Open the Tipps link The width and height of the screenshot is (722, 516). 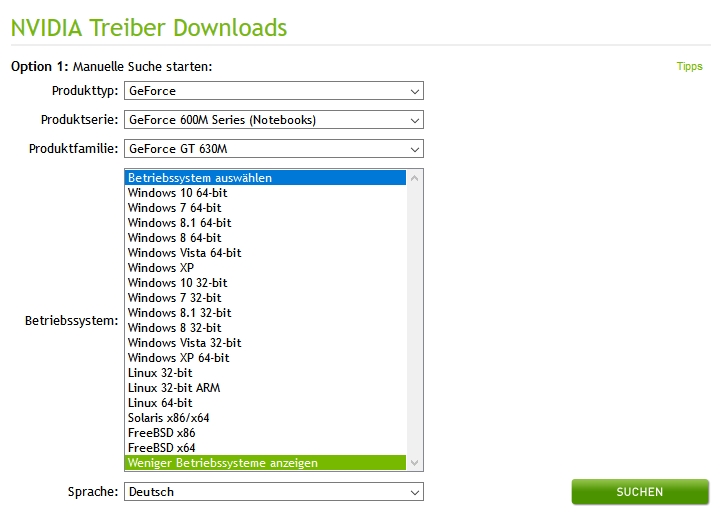point(689,66)
